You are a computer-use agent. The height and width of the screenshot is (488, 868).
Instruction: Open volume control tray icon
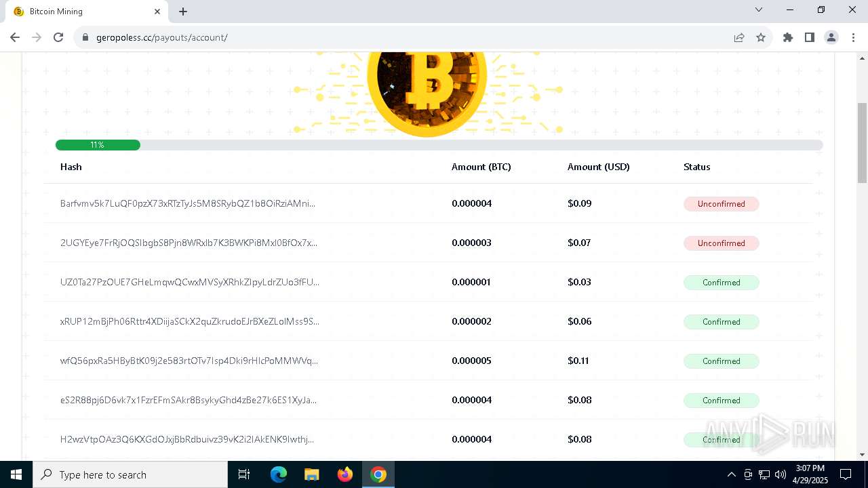coord(781,474)
